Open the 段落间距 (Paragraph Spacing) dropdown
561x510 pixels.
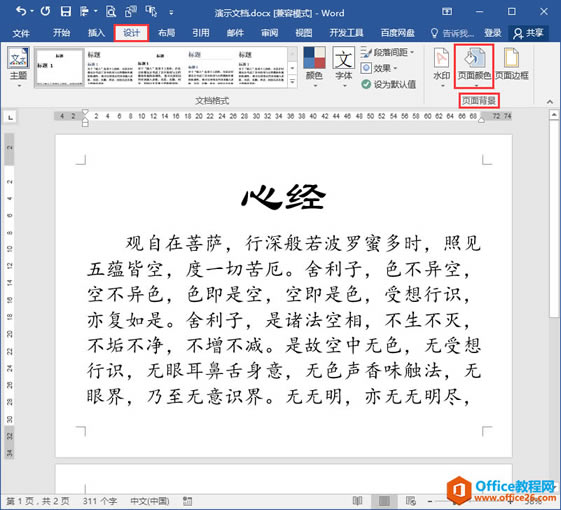coord(387,52)
